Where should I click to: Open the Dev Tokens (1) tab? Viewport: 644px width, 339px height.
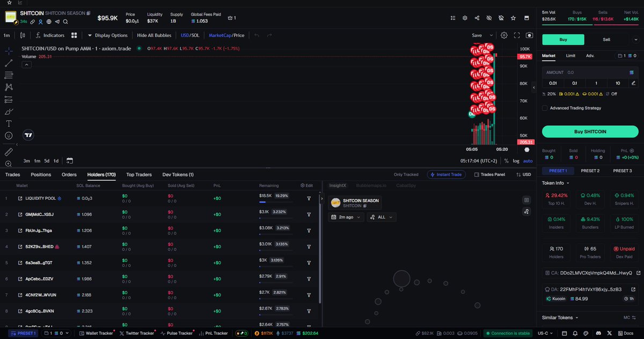pyautogui.click(x=178, y=175)
